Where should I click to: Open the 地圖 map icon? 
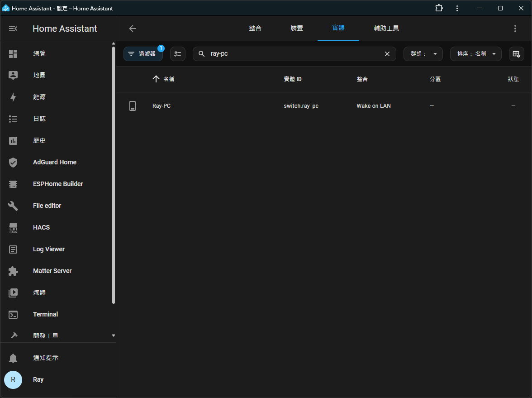pos(13,75)
